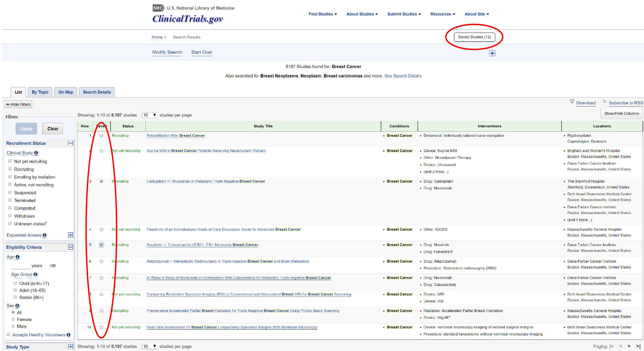This screenshot has width=644, height=351.
Task: Click Modify Search link
Action: [167, 52]
